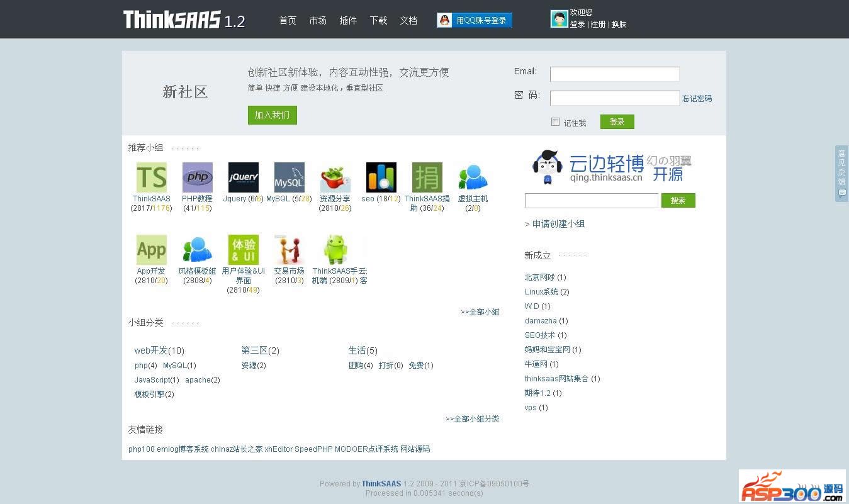
Task: Open the 市场 nav item
Action: [x=318, y=21]
